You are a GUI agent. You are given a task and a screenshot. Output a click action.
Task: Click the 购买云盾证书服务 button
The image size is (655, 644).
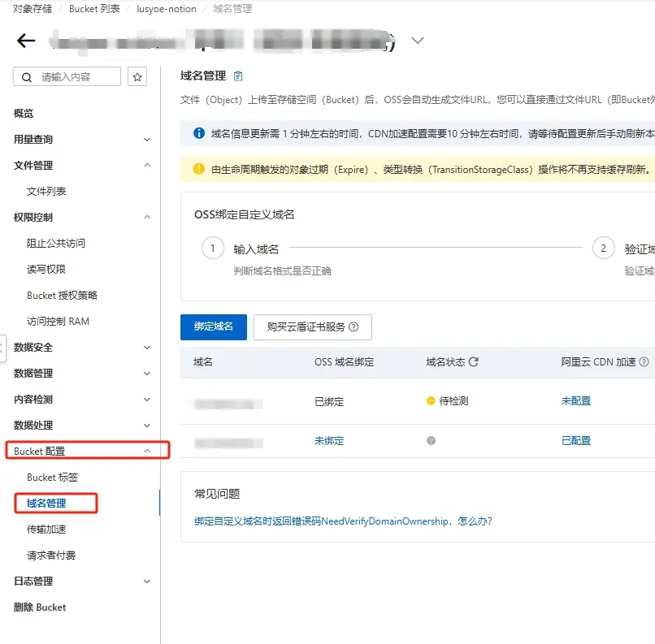click(x=312, y=326)
